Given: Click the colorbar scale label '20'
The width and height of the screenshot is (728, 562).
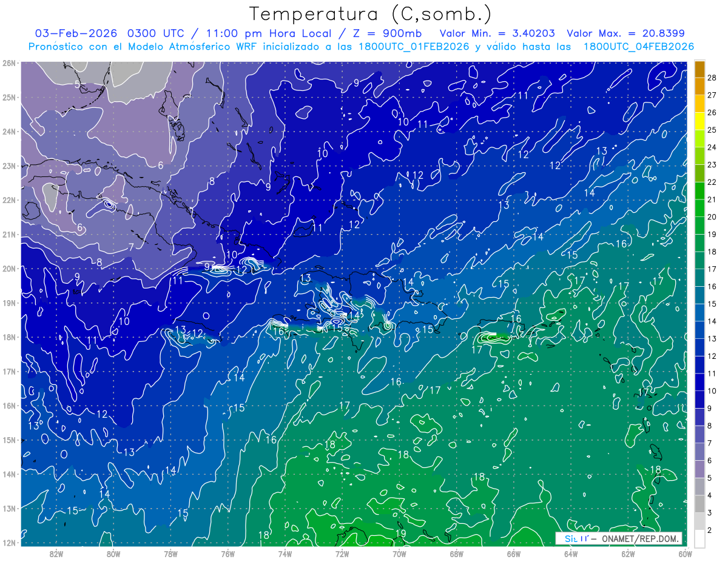Looking at the screenshot, I should [712, 217].
